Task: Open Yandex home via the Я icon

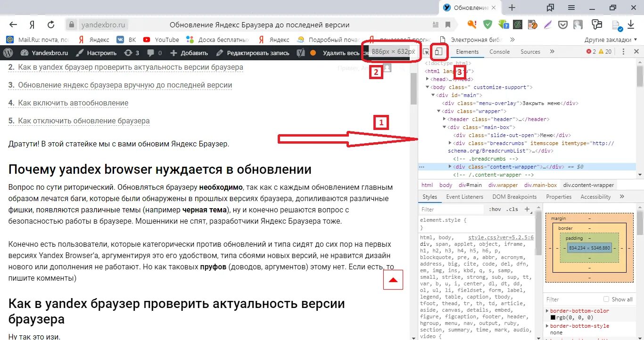Action: click(32, 24)
